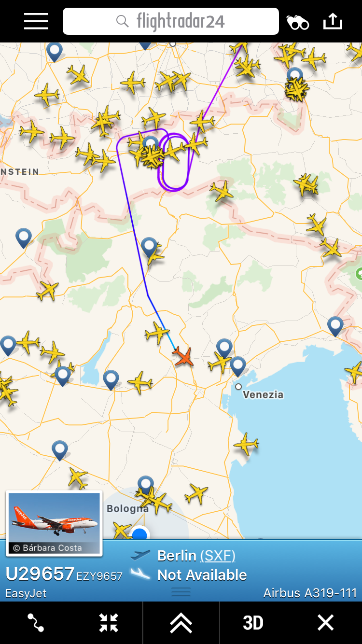Tap the flightradar24 search field
Screen dimensions: 362x644
(171, 21)
